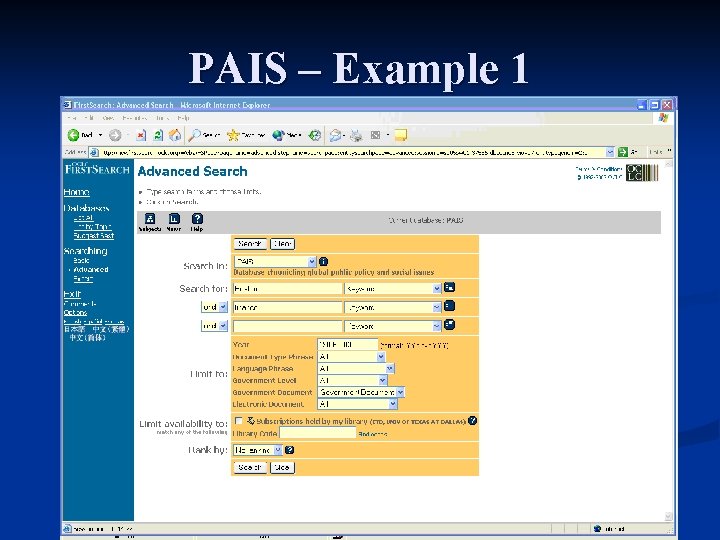Open Electronic Document dropdown
Image resolution: width=720 pixels, height=540 pixels.
coord(393,404)
